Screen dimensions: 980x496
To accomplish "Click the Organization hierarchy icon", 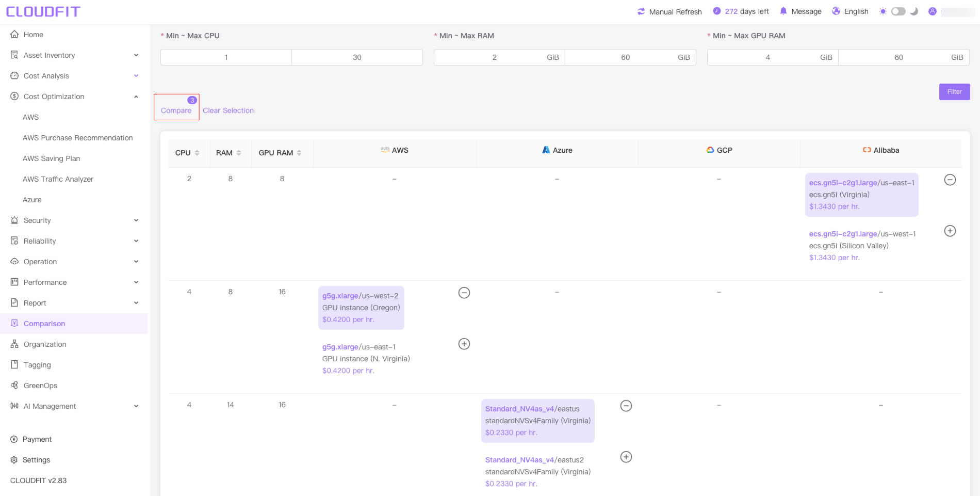I will (14, 344).
